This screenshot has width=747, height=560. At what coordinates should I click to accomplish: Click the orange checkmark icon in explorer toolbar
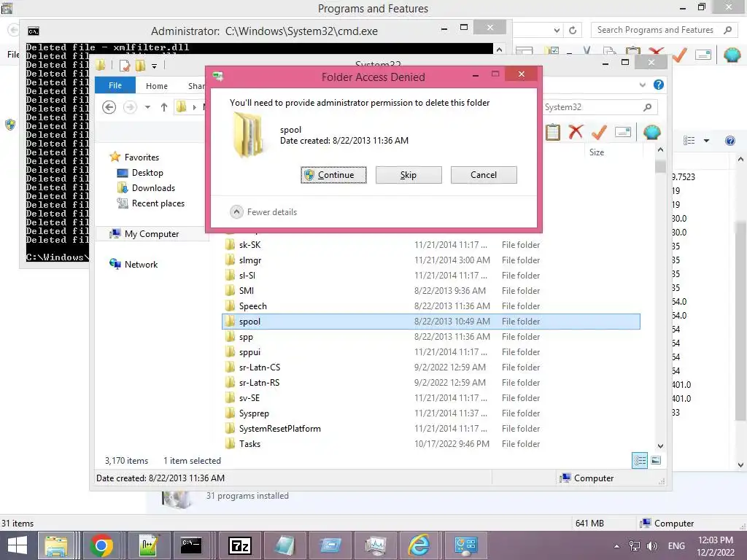(x=599, y=132)
